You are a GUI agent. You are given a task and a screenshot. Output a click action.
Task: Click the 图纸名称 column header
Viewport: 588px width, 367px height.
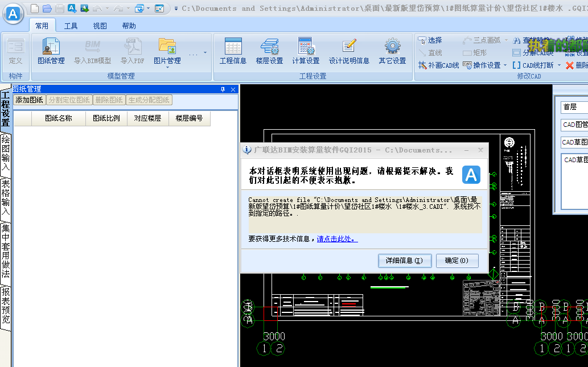59,118
